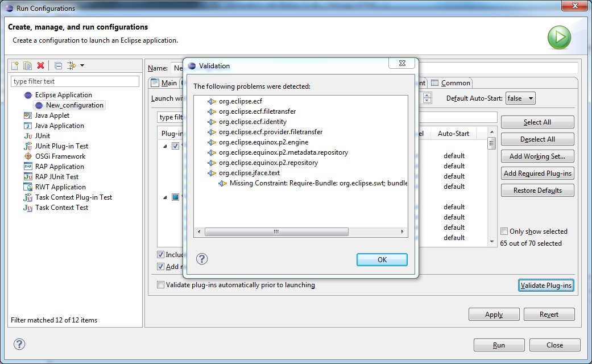Image resolution: width=592 pixels, height=364 pixels.
Task: Close the Validation dialog with X
Action: (x=402, y=64)
